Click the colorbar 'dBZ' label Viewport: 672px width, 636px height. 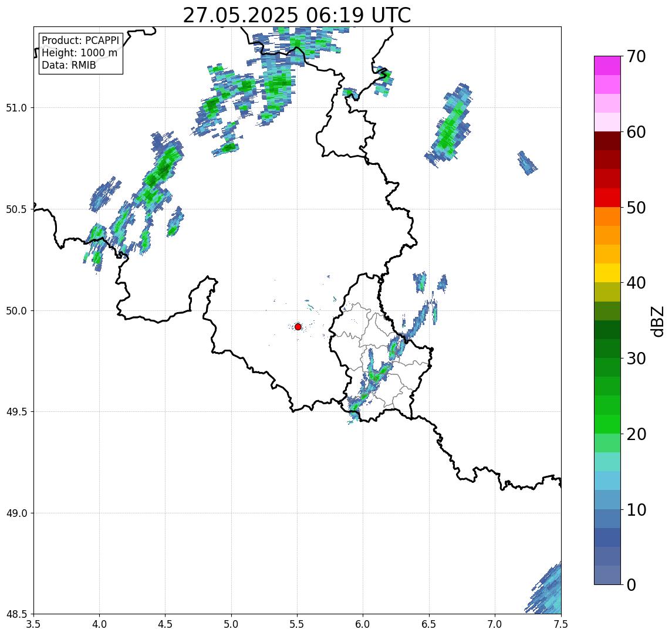tap(657, 321)
